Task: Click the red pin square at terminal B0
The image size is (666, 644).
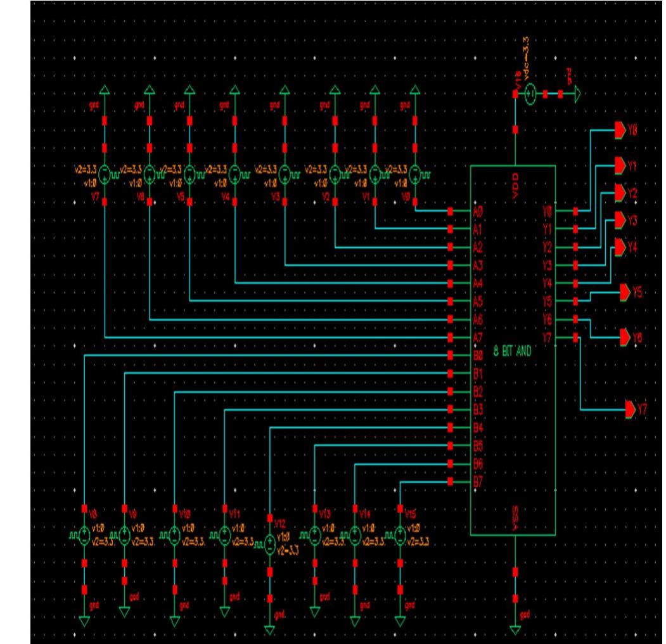Action: coord(450,356)
